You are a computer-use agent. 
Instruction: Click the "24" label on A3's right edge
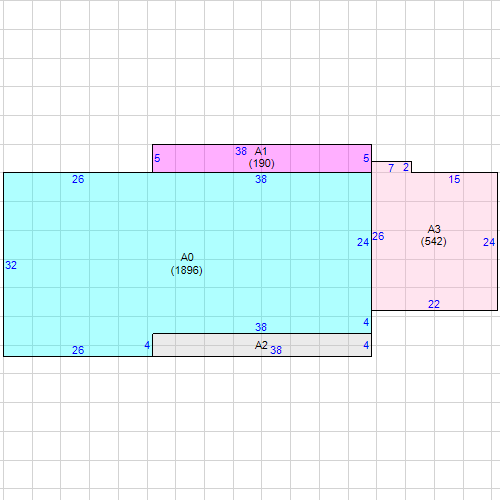point(489,242)
